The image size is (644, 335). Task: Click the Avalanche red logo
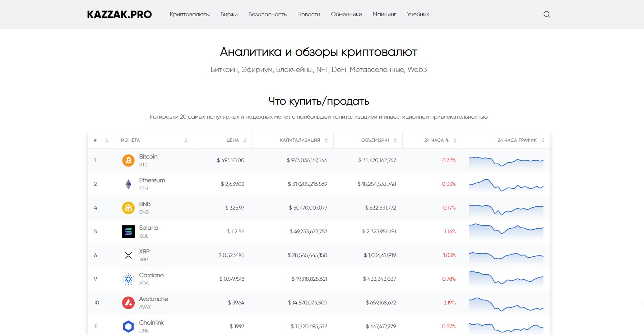[x=128, y=303]
